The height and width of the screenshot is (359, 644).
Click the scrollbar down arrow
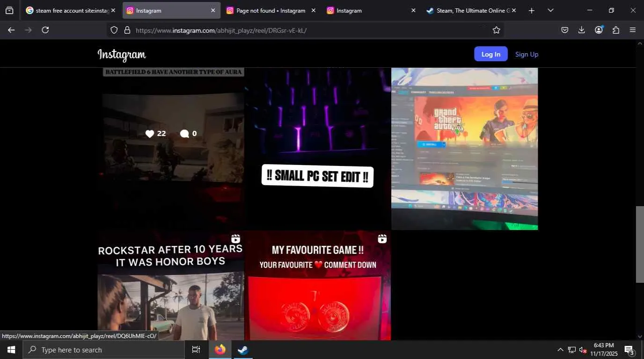[x=640, y=336]
